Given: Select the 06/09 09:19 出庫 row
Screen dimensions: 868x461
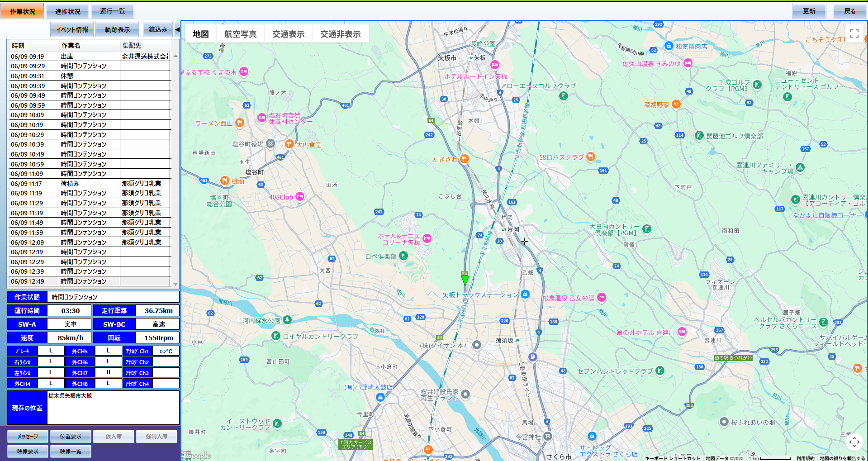Looking at the screenshot, I should point(90,57).
